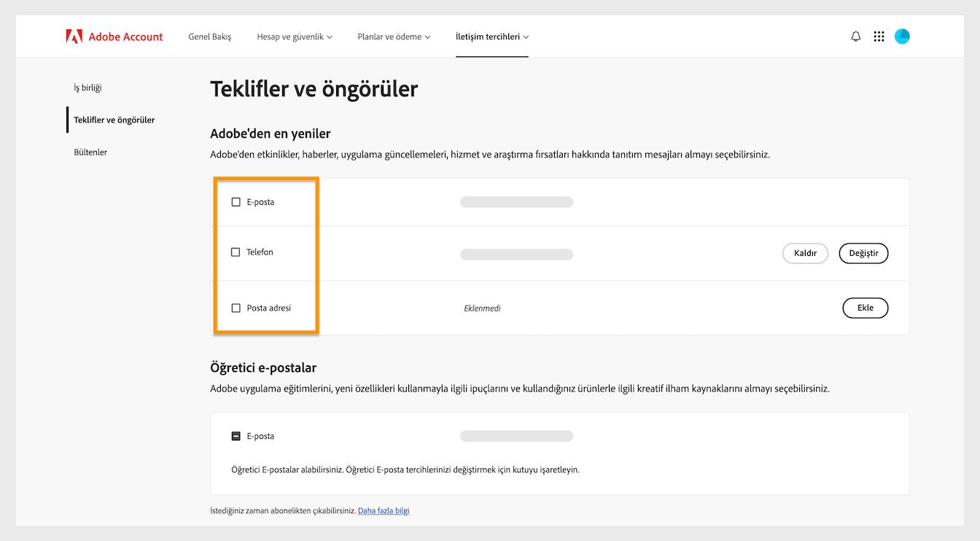Click the Kaldır button for Telefon
The height and width of the screenshot is (541, 980).
coord(805,253)
